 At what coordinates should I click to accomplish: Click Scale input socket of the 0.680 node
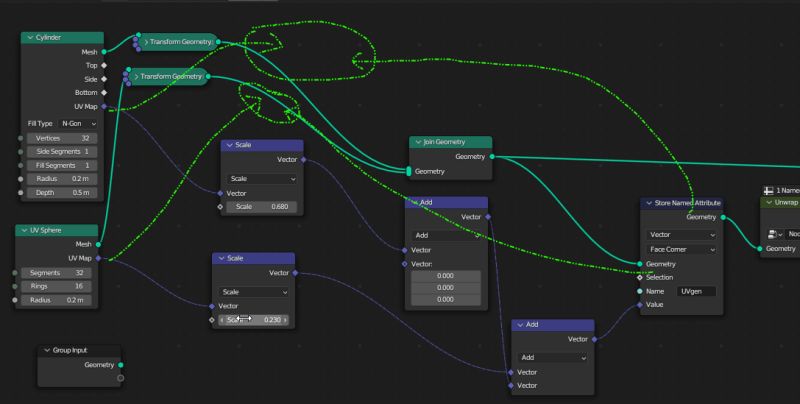[x=220, y=207]
